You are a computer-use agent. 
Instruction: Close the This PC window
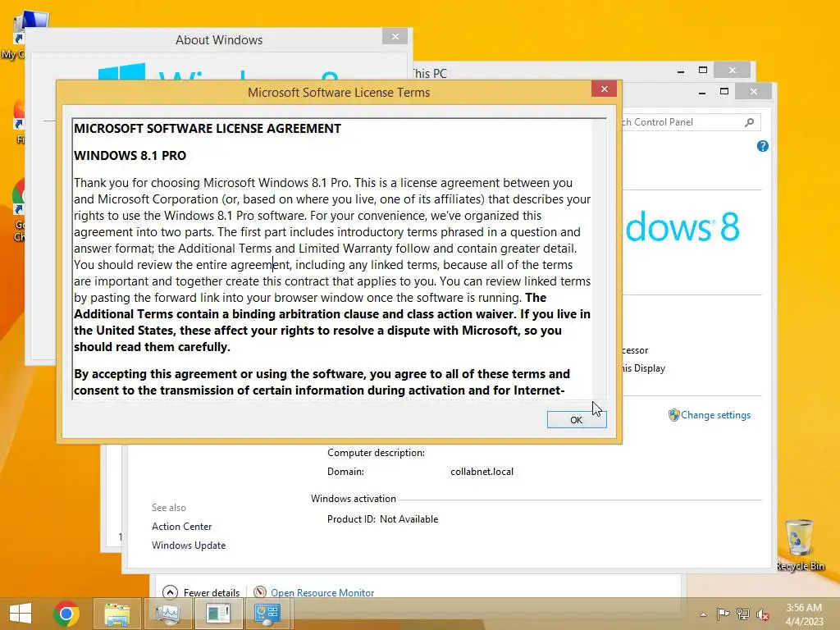click(x=733, y=71)
